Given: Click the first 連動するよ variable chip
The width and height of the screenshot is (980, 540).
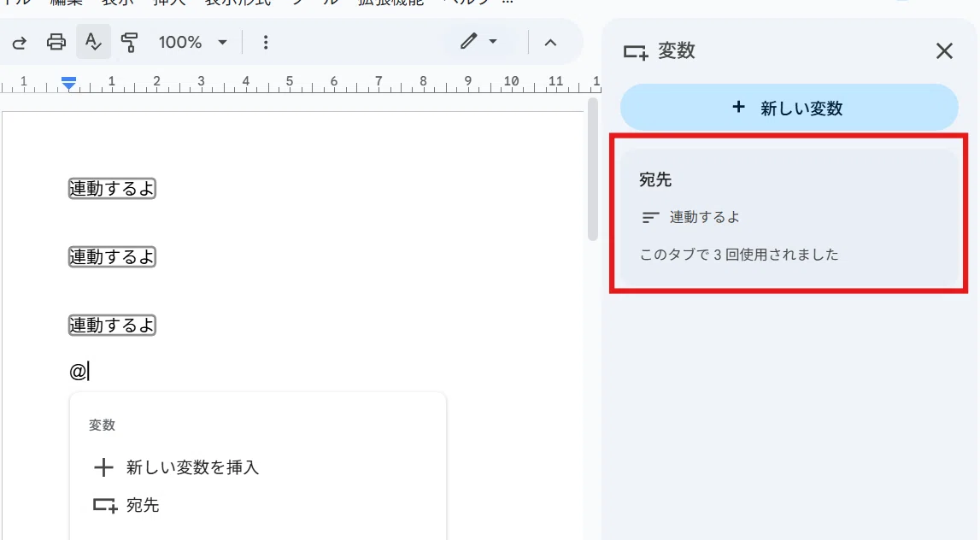Looking at the screenshot, I should pos(112,188).
